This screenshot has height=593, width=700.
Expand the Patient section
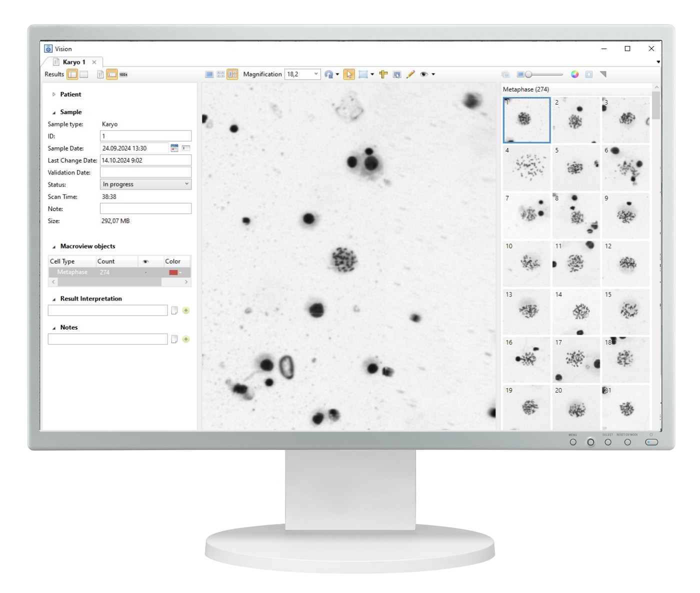(x=54, y=94)
